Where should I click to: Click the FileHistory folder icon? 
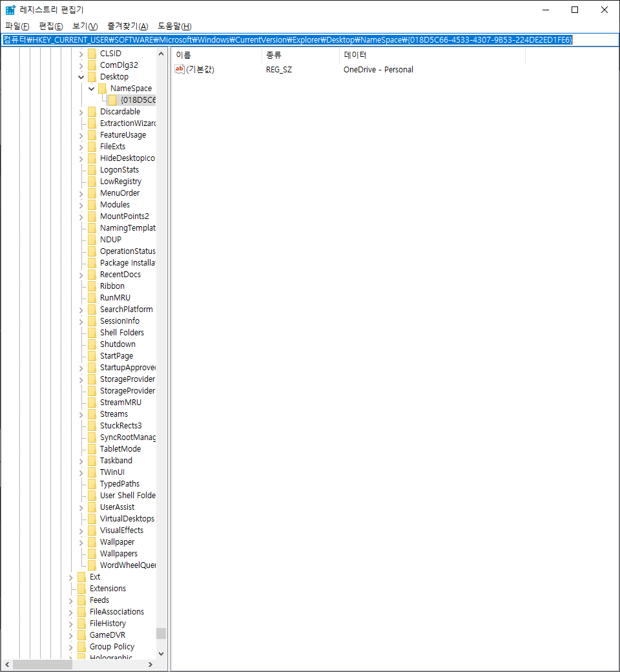[81, 623]
